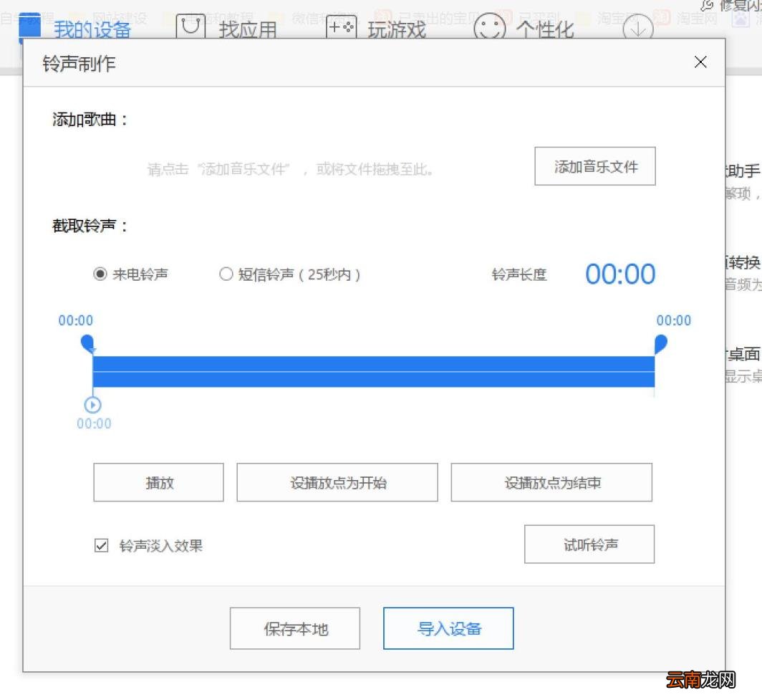Viewport: 762px width, 700px height.
Task: Click the start marker handle on waveform
Action: point(87,342)
